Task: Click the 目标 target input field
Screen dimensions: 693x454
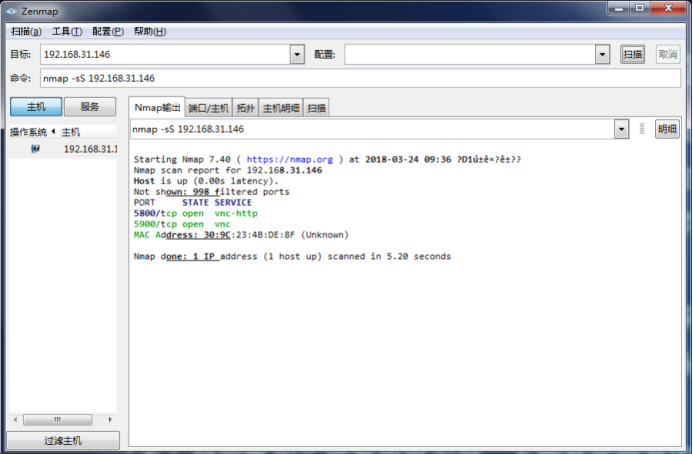Action: pos(165,54)
